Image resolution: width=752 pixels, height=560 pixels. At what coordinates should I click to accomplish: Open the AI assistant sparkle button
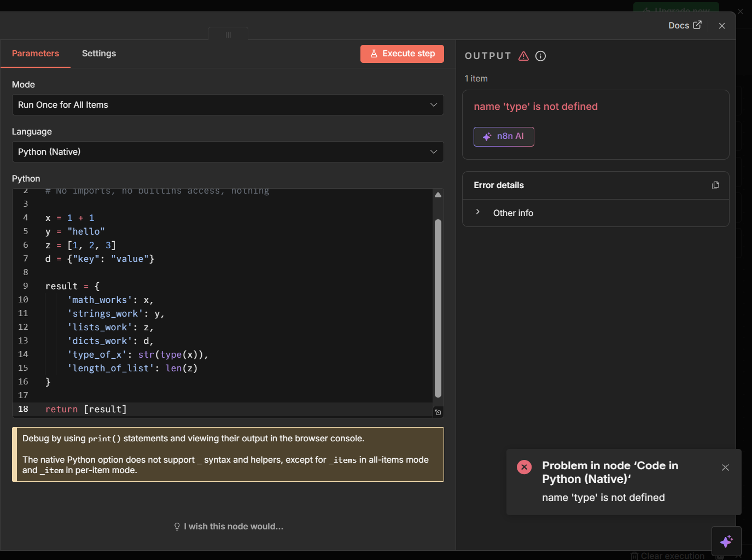726,541
